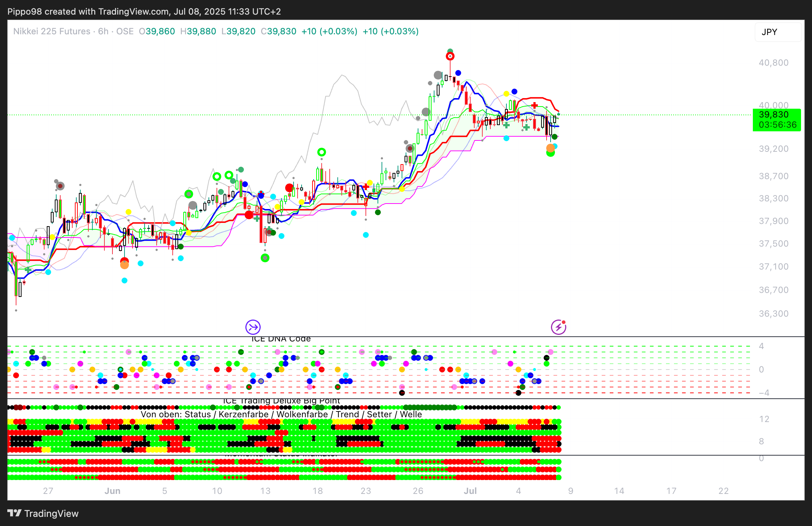Viewport: 812px width, 526px height.
Task: Click the 40,800 level on the price axis
Action: tap(773, 63)
